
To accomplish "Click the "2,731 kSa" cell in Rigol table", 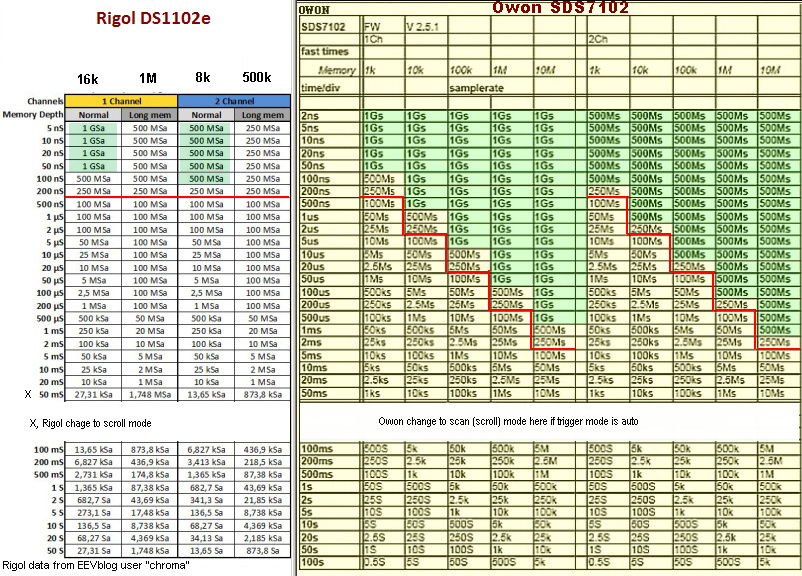I will point(94,475).
